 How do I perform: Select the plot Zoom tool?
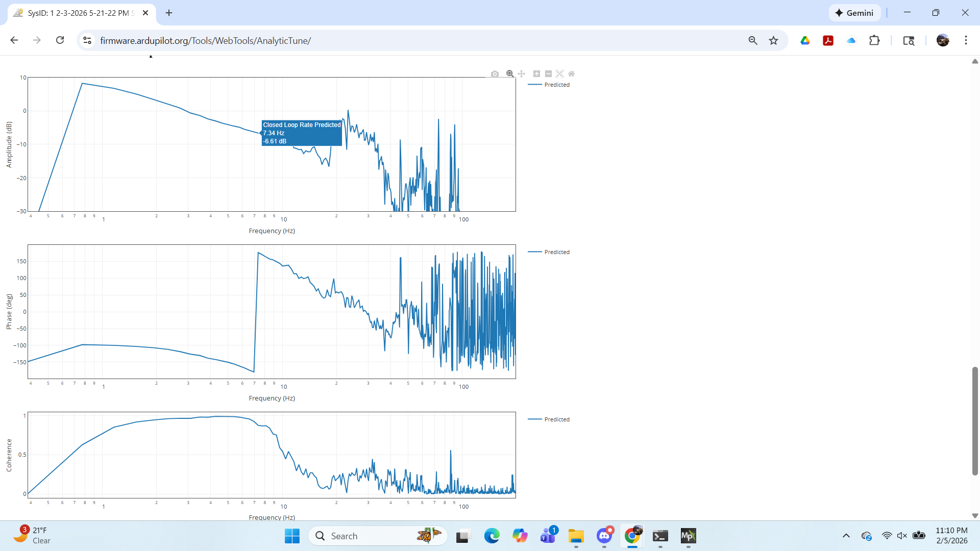tap(509, 74)
